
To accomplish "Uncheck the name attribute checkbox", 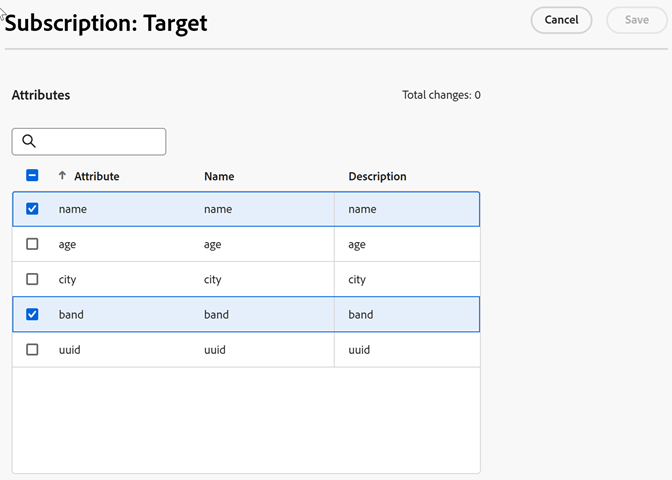I will pos(32,209).
